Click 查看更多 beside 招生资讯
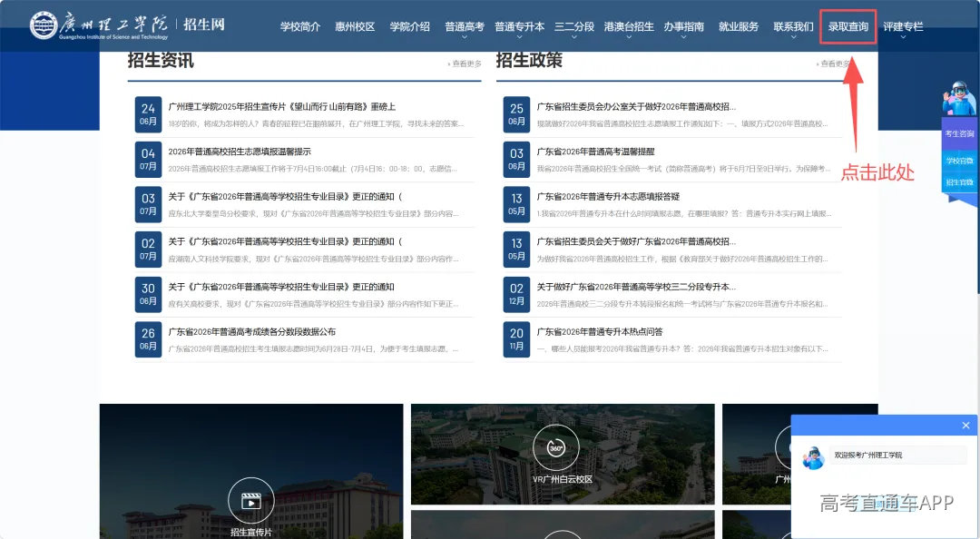This screenshot has width=980, height=539. 465,64
